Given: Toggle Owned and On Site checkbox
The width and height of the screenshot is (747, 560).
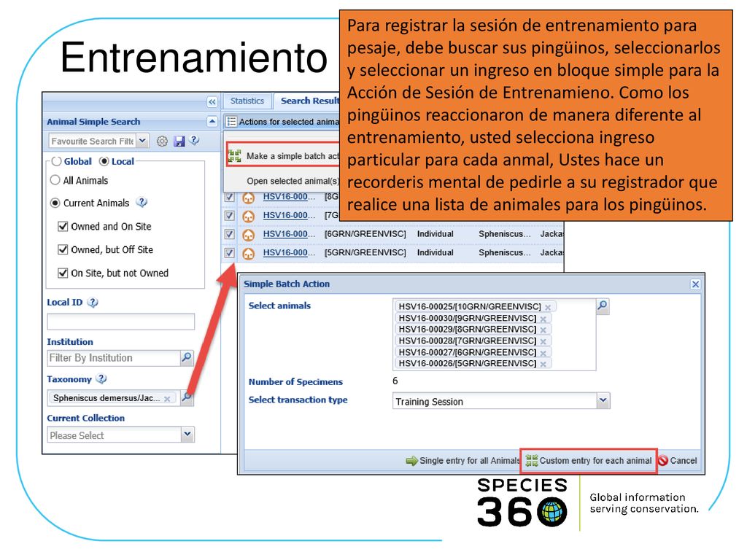Looking at the screenshot, I should [63, 226].
